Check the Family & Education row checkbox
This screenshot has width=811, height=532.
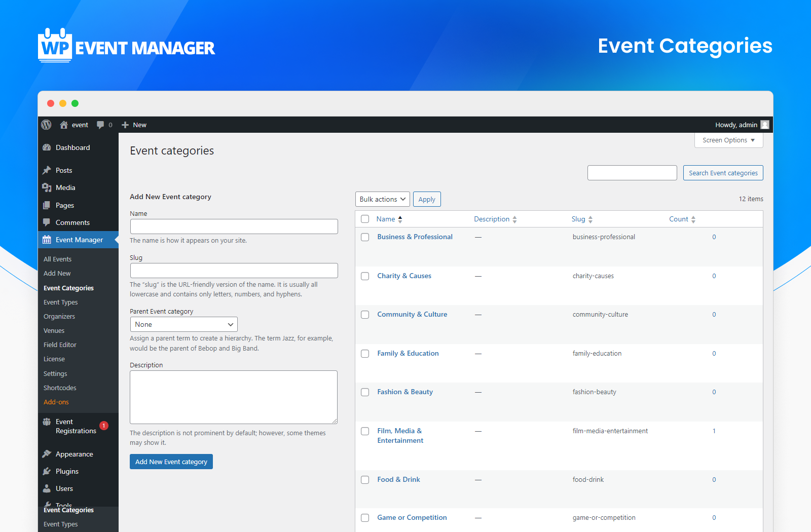click(x=365, y=354)
